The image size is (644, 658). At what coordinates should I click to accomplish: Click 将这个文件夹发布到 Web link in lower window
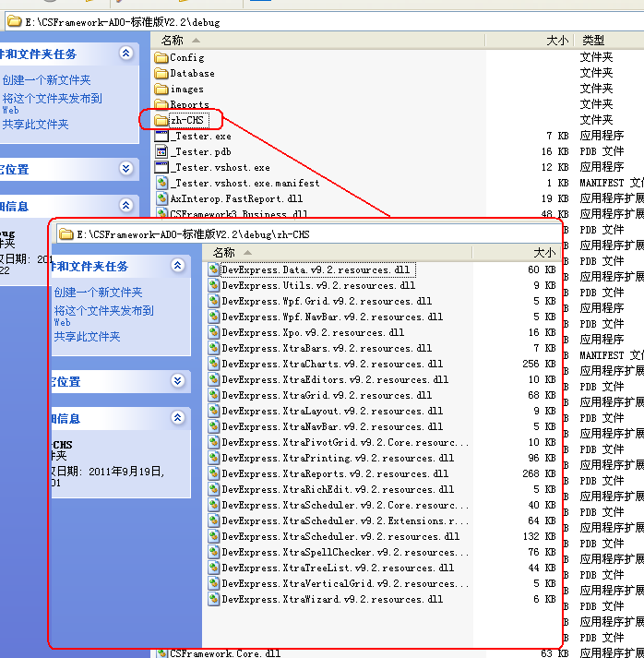pos(103,311)
